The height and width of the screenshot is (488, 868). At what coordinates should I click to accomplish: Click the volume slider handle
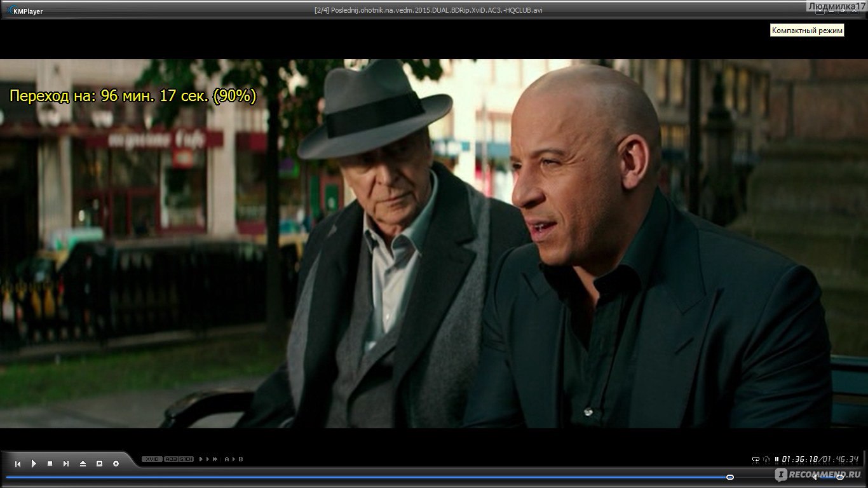tap(840, 477)
